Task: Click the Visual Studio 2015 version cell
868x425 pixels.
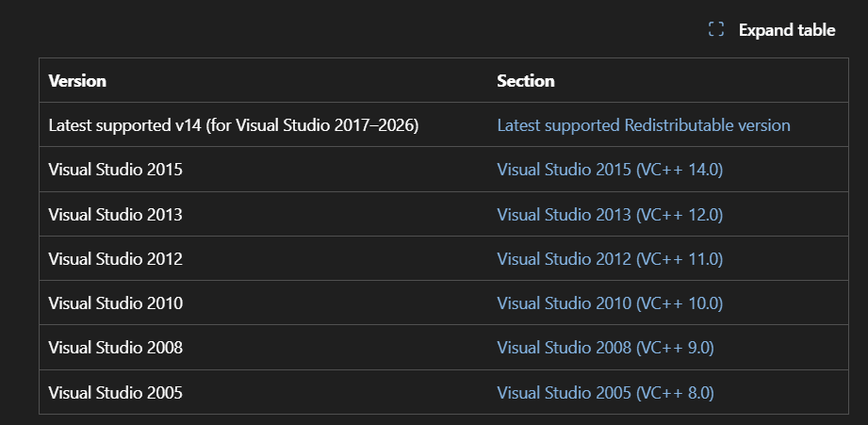Action: pyautogui.click(x=264, y=170)
